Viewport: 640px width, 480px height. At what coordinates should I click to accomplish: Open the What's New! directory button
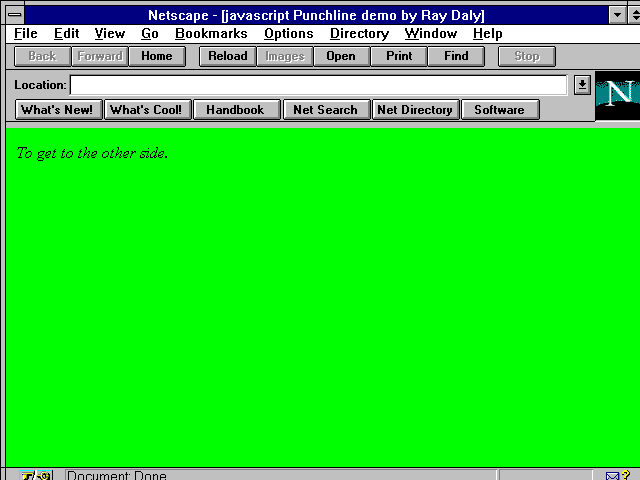point(58,110)
